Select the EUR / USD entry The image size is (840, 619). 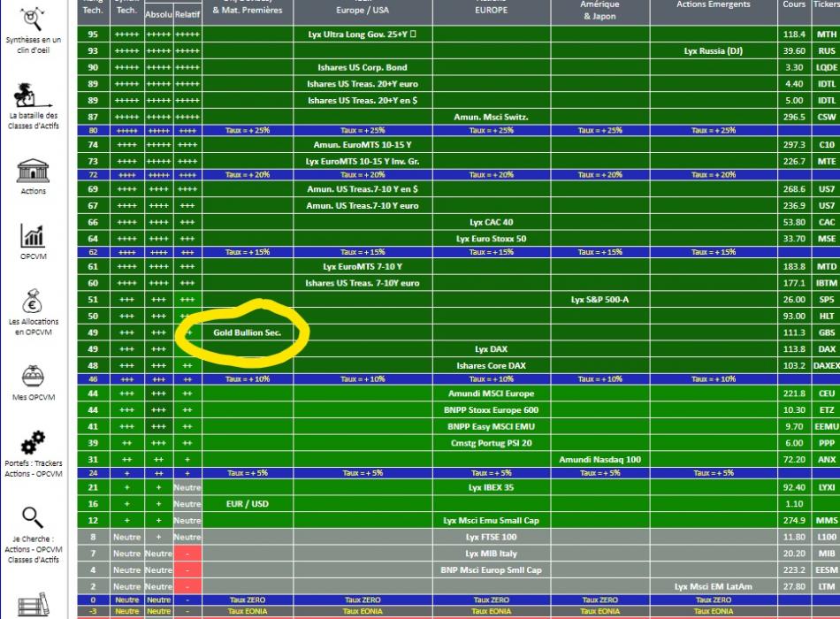pos(248,505)
